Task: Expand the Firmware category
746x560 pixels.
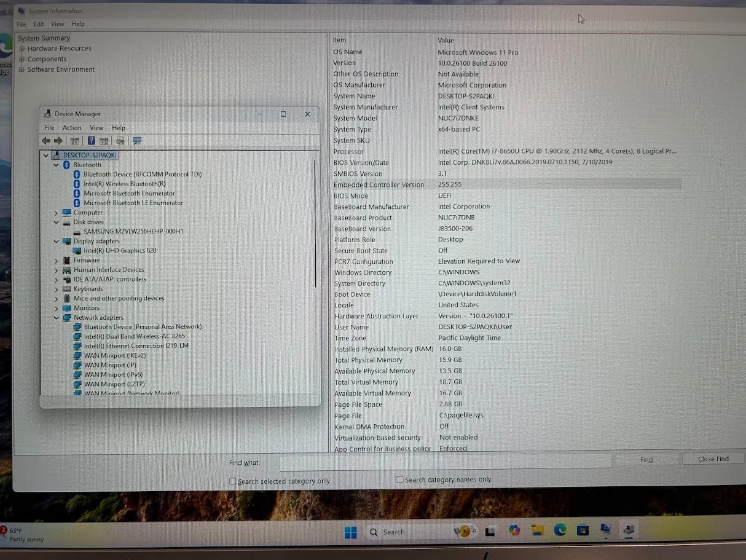Action: coord(56,261)
